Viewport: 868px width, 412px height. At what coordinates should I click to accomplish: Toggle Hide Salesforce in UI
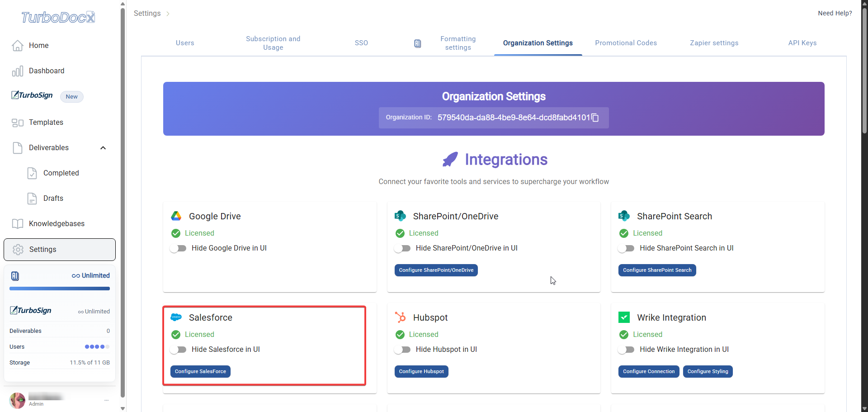point(178,350)
